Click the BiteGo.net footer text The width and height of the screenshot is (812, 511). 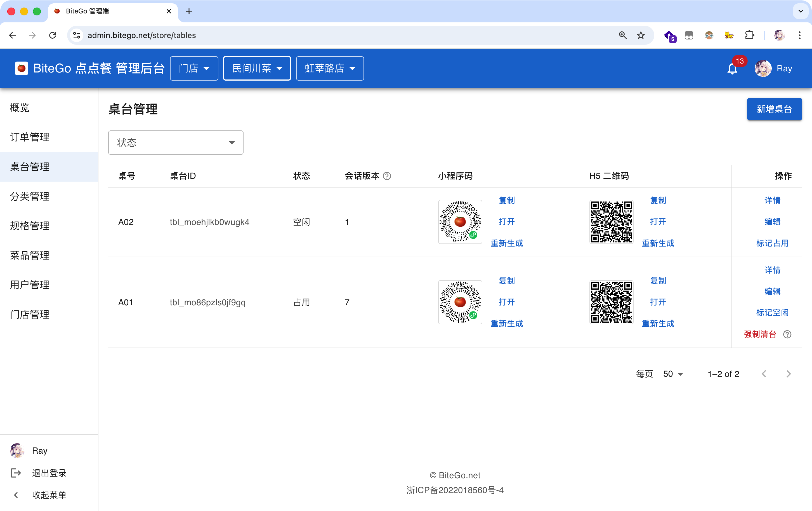(x=455, y=475)
